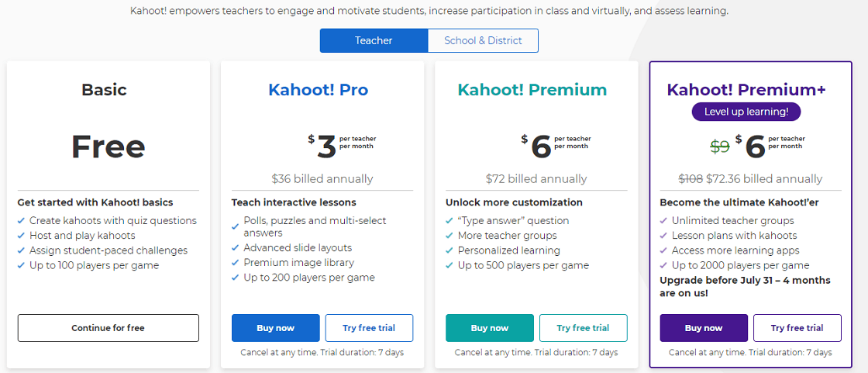The height and width of the screenshot is (373, 868).
Task: Buy now under Kahoot! Pro
Action: tap(276, 328)
